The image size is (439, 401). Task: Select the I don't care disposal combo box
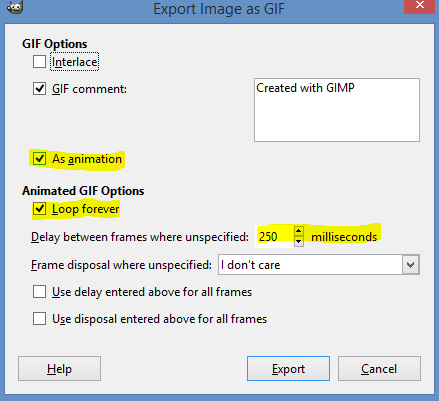pos(319,265)
